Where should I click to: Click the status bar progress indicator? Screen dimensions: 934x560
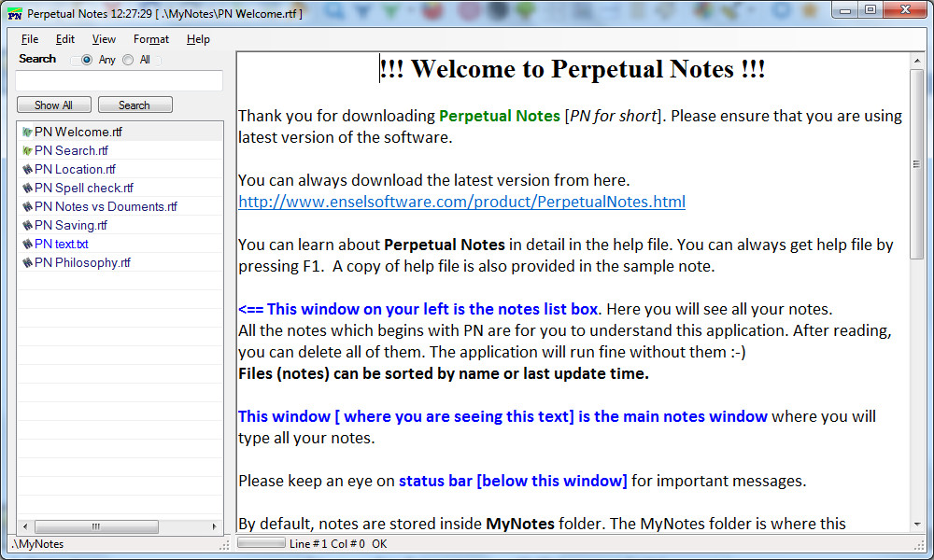261,543
